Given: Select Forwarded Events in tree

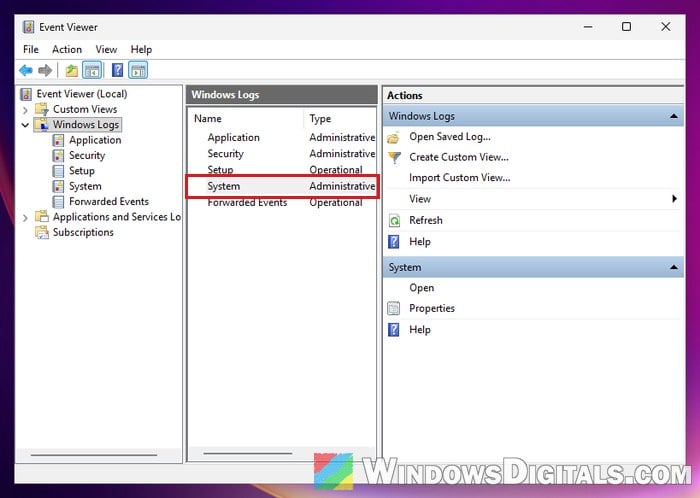Looking at the screenshot, I should click(108, 201).
